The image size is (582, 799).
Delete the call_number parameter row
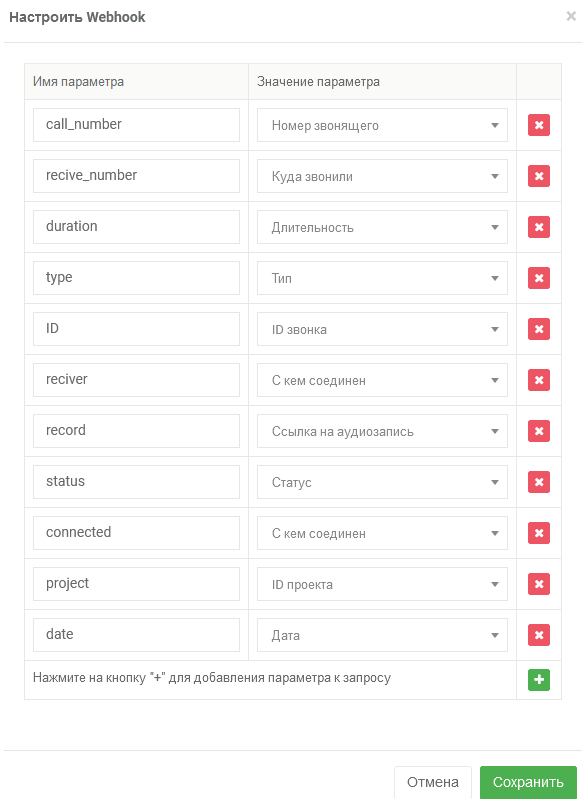tap(539, 125)
